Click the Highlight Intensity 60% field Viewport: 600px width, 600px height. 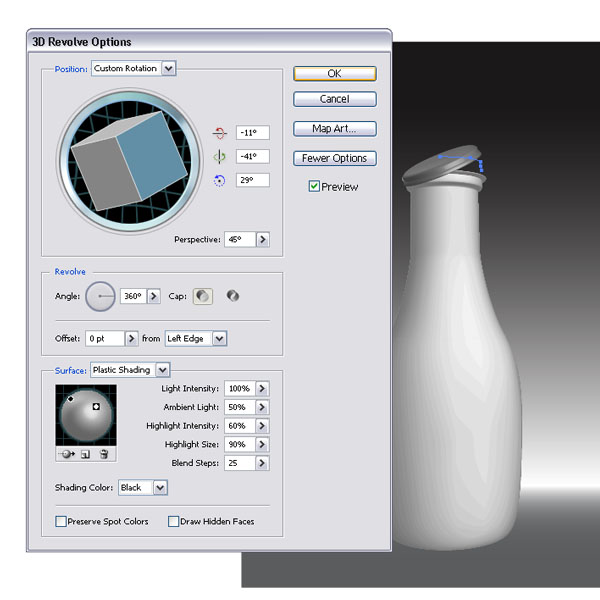240,426
